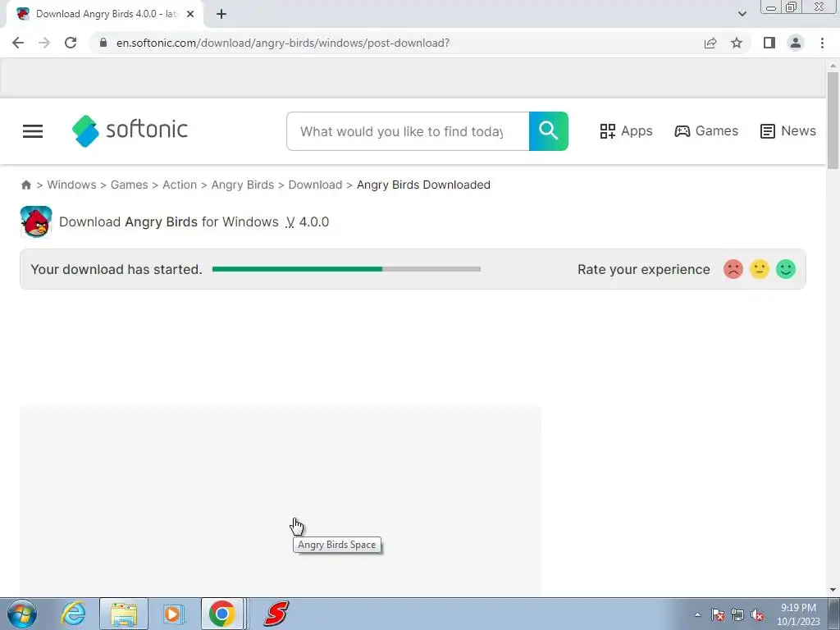Click the Angry Birds app icon
Viewport: 840px width, 630px height.
[36, 221]
